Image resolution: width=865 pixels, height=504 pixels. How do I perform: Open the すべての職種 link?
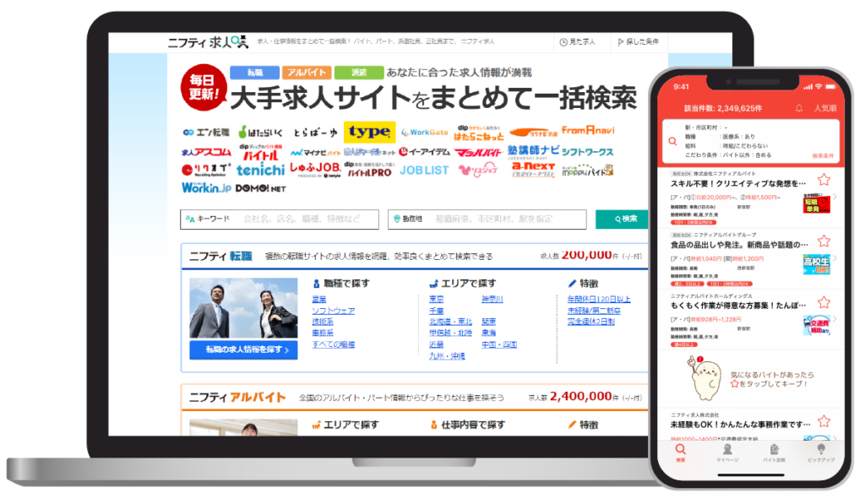(x=333, y=344)
